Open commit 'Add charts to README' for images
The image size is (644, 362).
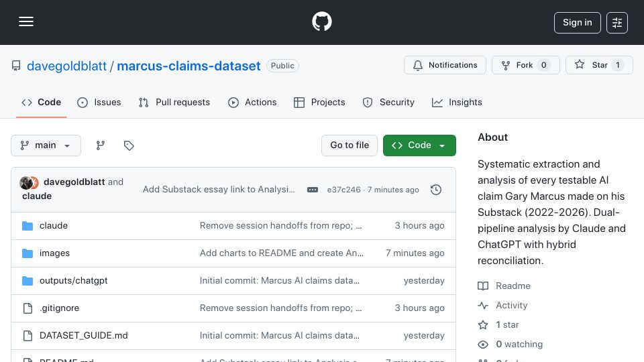pos(281,253)
